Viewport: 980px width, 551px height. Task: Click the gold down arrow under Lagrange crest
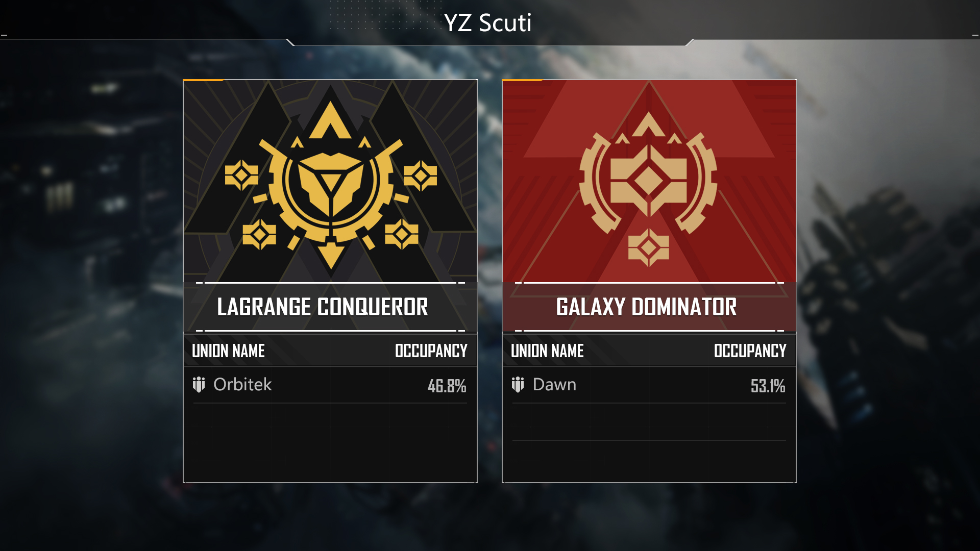pos(331,256)
